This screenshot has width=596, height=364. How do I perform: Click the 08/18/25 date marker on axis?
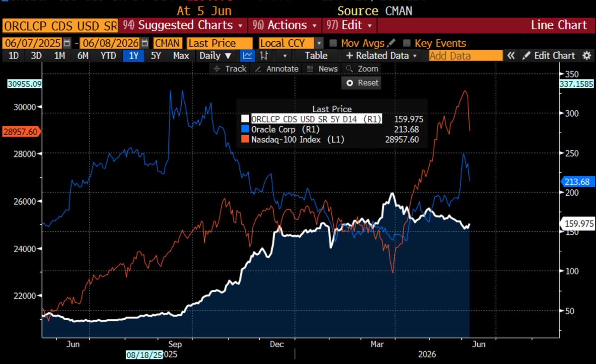[145, 355]
